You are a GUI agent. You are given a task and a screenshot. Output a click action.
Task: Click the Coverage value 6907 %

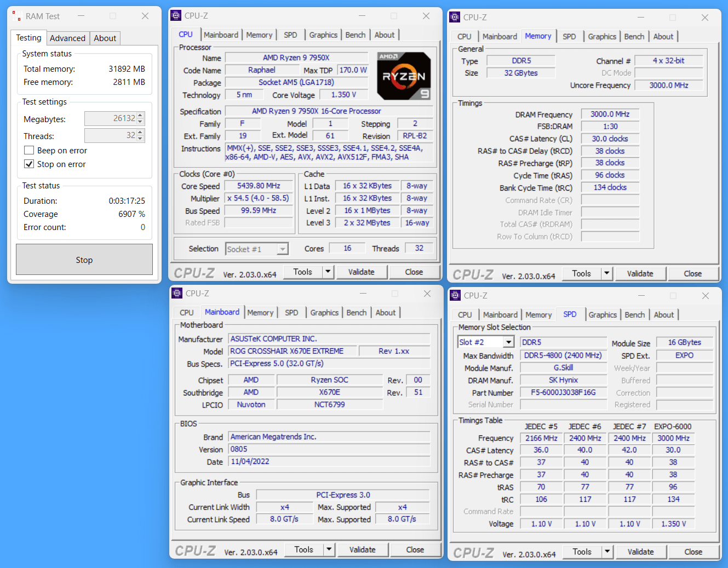(x=131, y=214)
